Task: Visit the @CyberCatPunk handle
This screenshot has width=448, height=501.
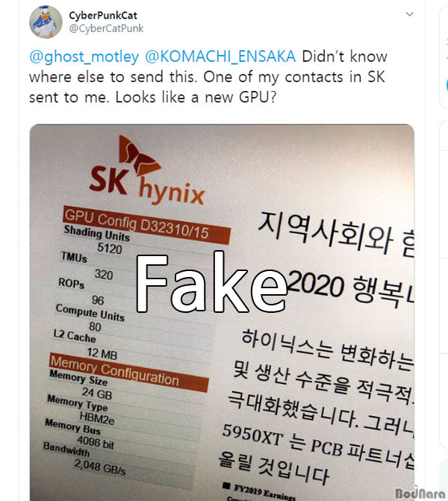Action: coord(107,28)
